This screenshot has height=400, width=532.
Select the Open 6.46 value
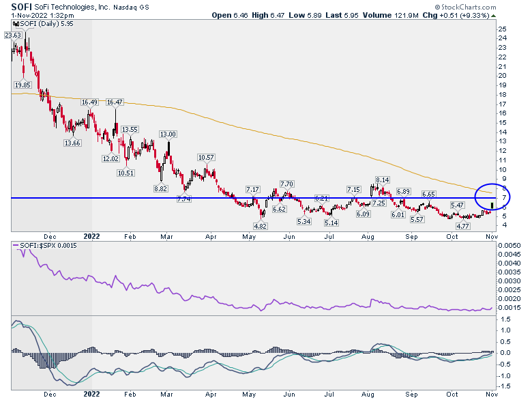[230, 15]
